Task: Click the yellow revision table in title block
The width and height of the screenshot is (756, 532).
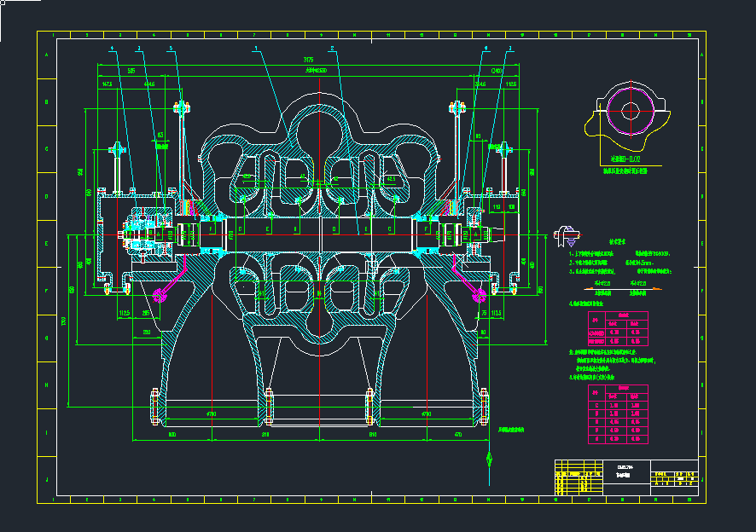Action: click(x=573, y=480)
